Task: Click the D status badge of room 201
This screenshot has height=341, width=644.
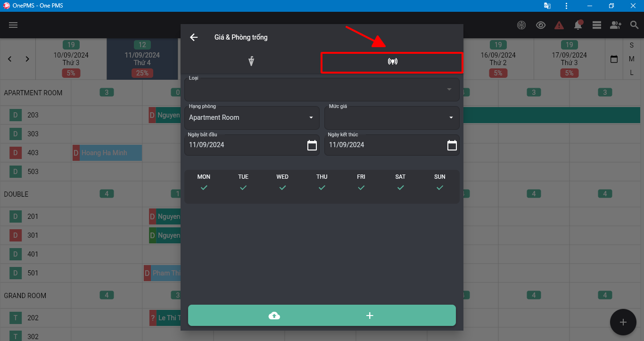Action: pos(15,216)
